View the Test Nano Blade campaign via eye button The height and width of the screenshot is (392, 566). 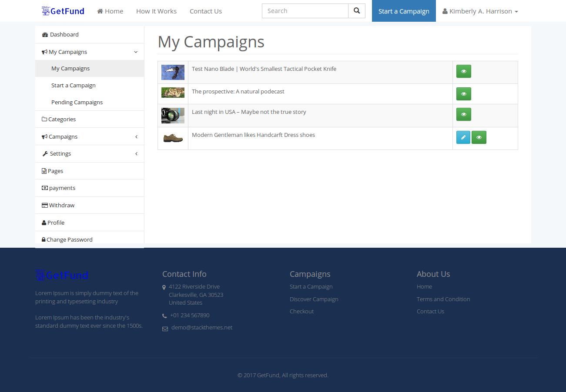point(464,71)
